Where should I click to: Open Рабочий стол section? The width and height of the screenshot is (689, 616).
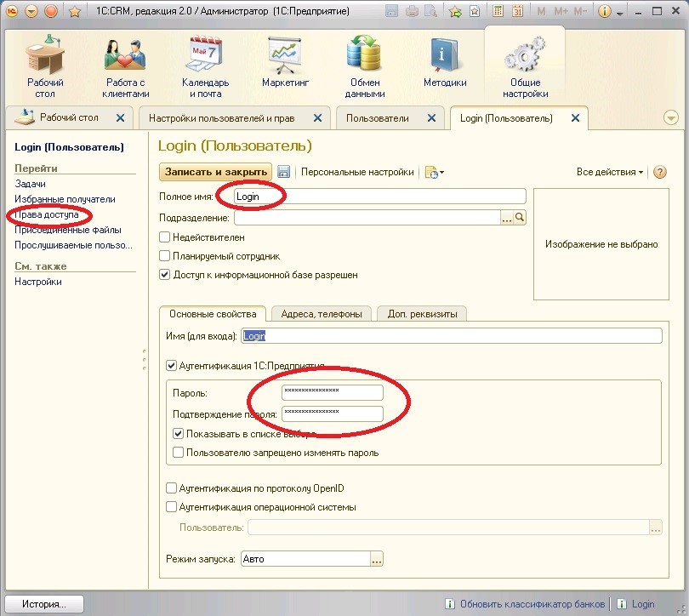click(45, 66)
